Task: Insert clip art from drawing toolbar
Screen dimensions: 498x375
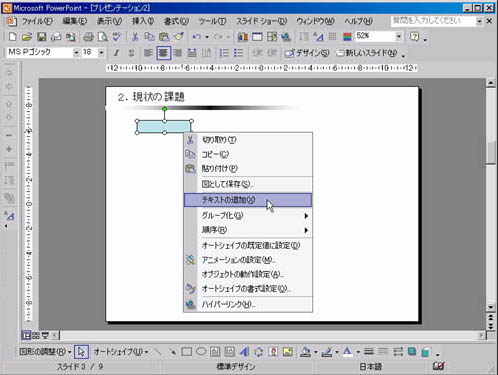Action: (273, 352)
